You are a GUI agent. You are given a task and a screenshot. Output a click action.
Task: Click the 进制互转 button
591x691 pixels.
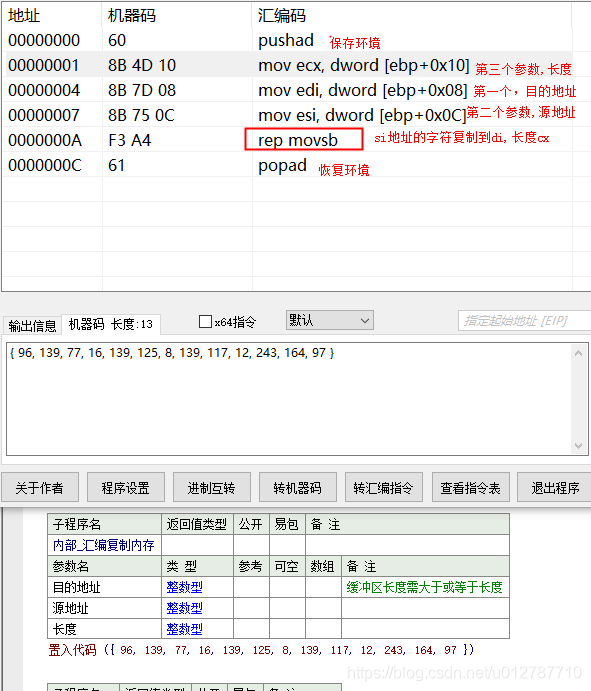tap(212, 487)
